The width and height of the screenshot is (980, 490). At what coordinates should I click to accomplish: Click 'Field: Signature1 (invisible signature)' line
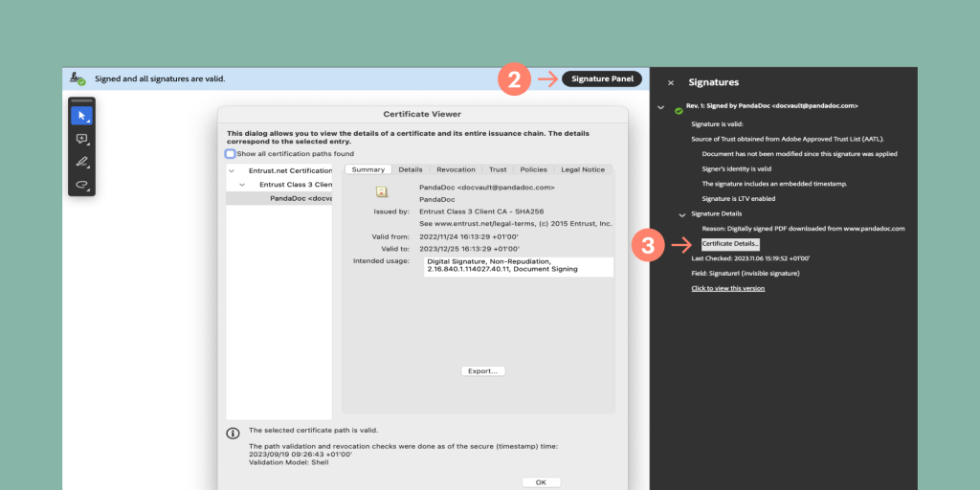(x=745, y=273)
